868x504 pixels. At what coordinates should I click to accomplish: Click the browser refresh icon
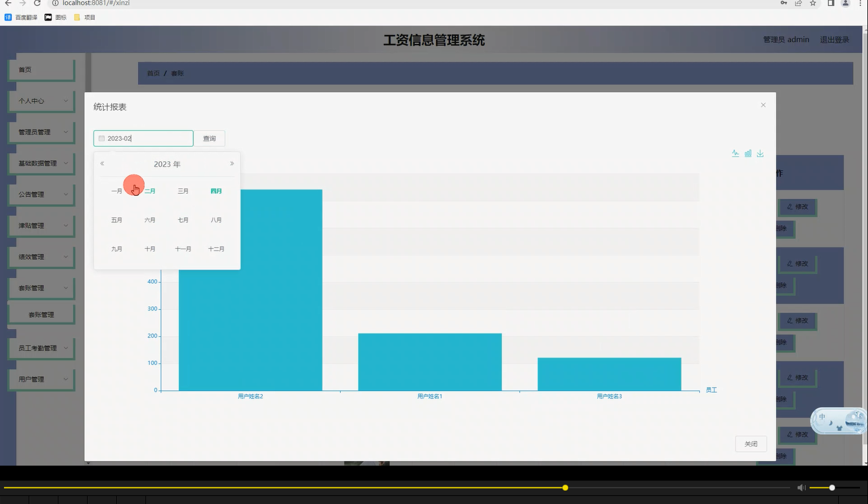coord(37,3)
